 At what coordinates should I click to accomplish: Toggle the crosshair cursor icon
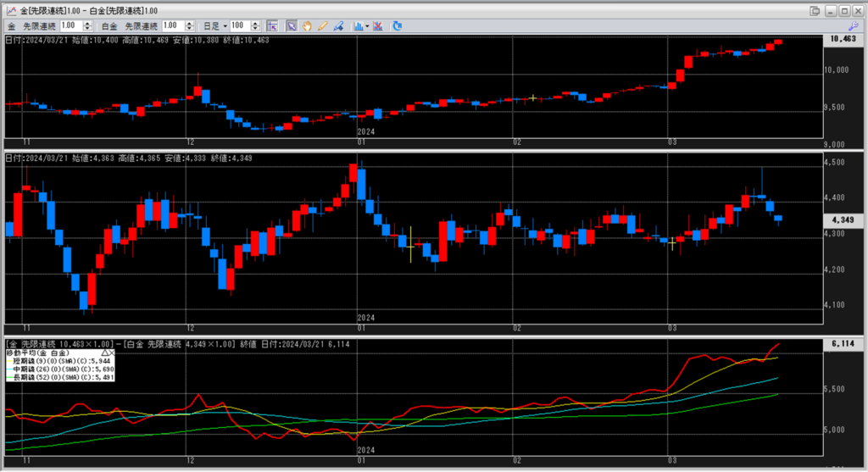coord(273,26)
